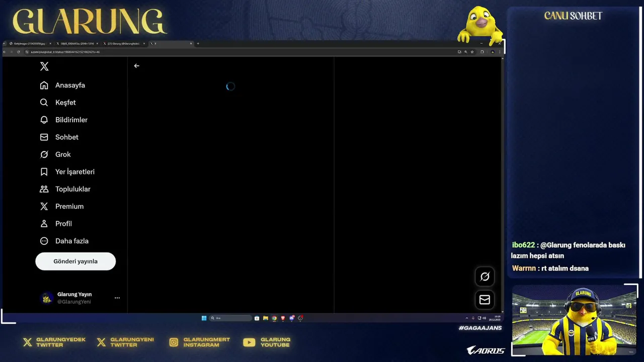The height and width of the screenshot is (362, 644).
Task: Open Discord from the taskbar
Action: tap(292, 318)
